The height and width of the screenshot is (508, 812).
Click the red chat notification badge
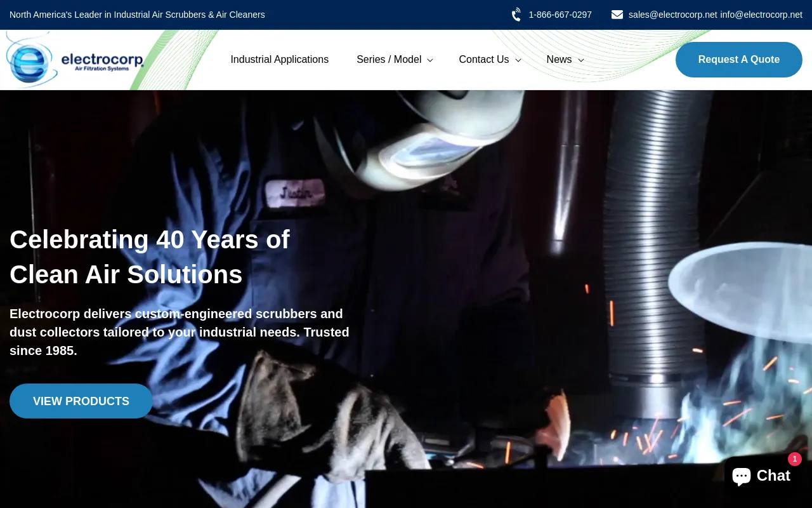click(x=794, y=459)
